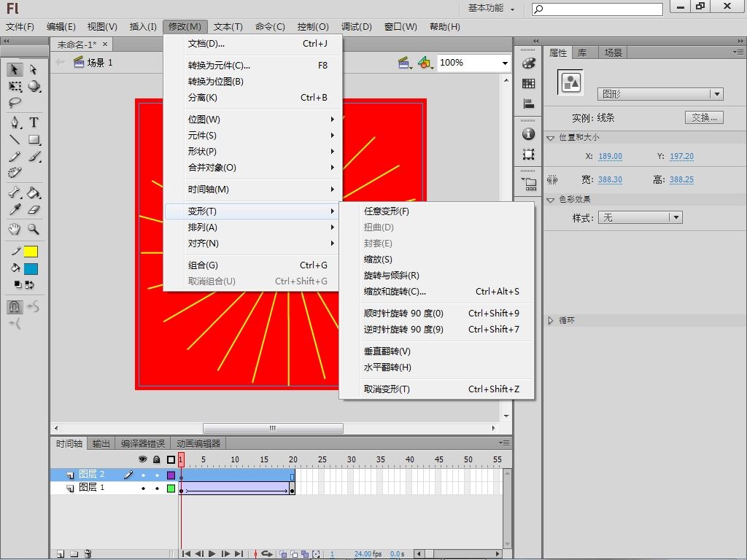Click the stage horizontal scrollbar thumb
The image size is (747, 560).
click(273, 428)
